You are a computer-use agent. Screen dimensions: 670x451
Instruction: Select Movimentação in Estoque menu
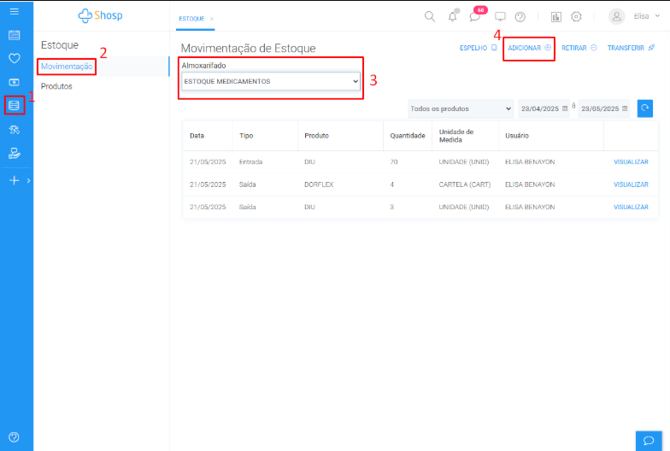(67, 66)
